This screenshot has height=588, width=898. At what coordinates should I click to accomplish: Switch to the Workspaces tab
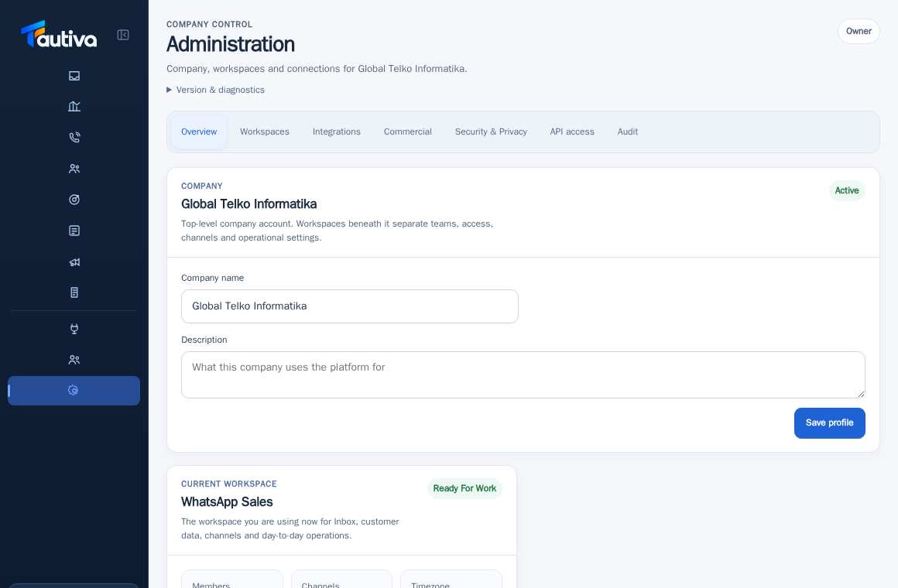[265, 132]
